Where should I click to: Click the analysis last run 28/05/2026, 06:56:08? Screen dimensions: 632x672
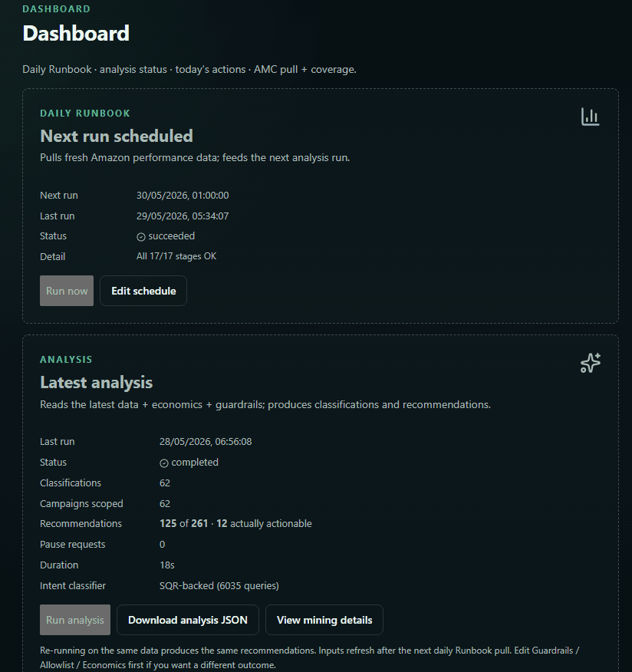coord(206,442)
